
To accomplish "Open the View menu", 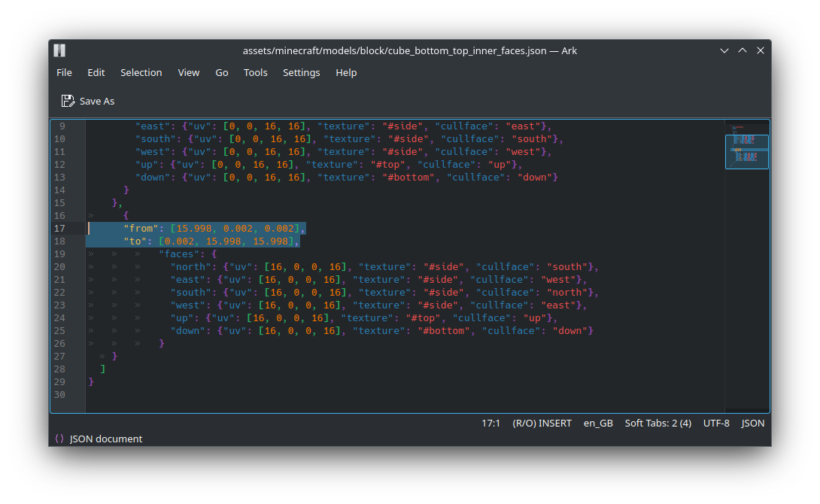I will (188, 73).
